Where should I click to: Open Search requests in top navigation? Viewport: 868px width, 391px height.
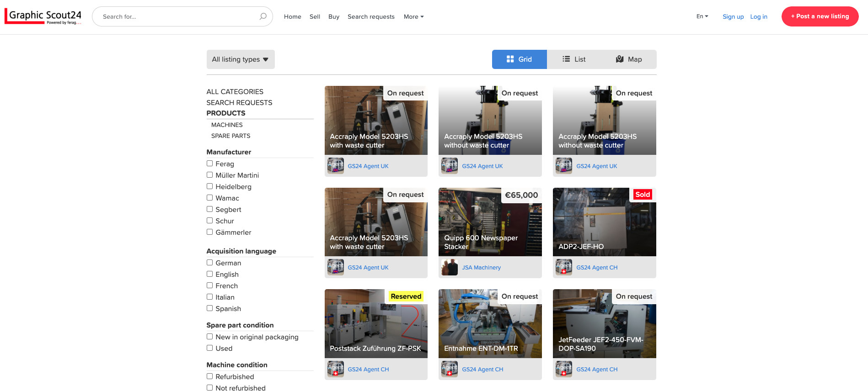coord(371,16)
